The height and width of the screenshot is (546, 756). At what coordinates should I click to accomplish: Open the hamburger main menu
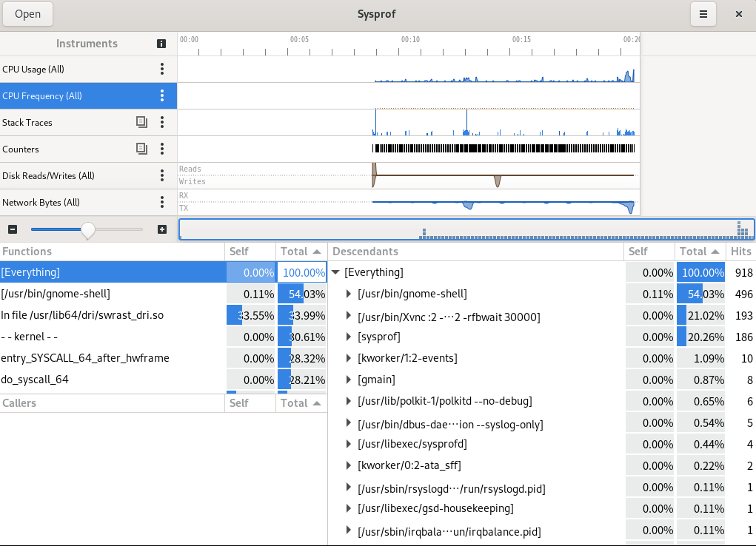703,14
